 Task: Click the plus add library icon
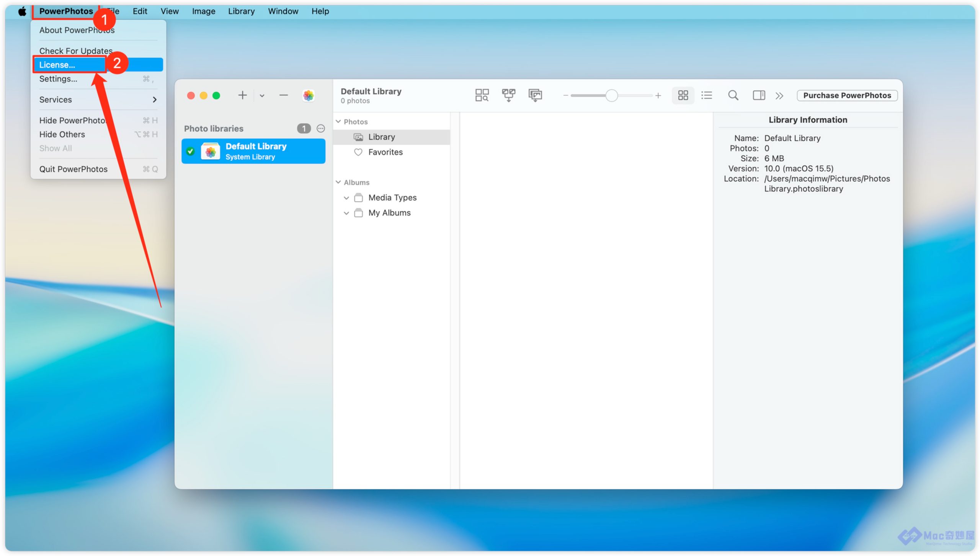(242, 95)
